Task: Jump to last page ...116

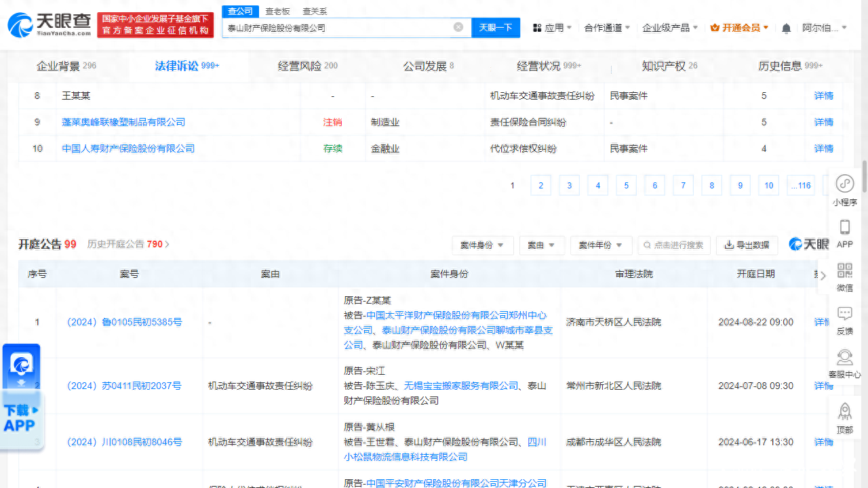Action: click(801, 186)
